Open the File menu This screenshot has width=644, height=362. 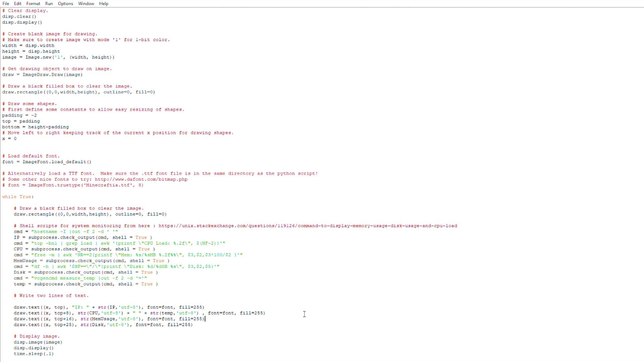click(x=6, y=4)
